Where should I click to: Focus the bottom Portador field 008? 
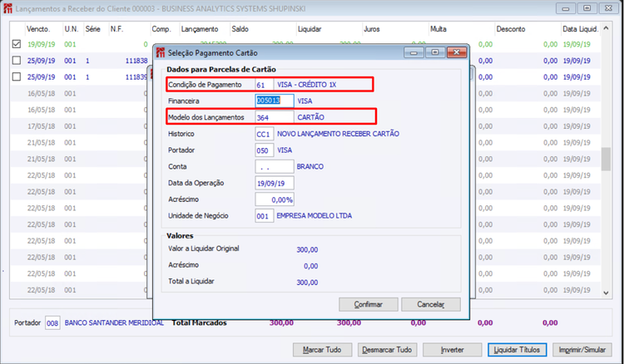[x=52, y=323]
